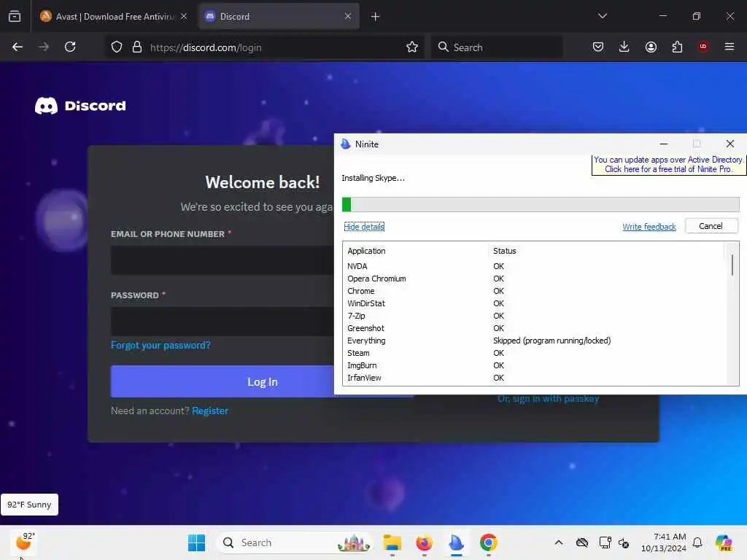Click the Firefox taskbar icon

(424, 542)
